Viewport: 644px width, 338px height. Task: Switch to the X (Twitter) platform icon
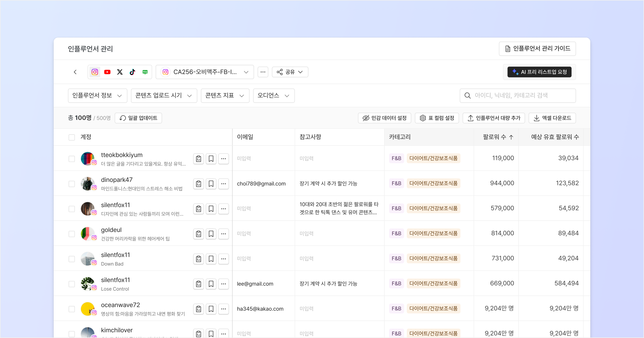120,72
